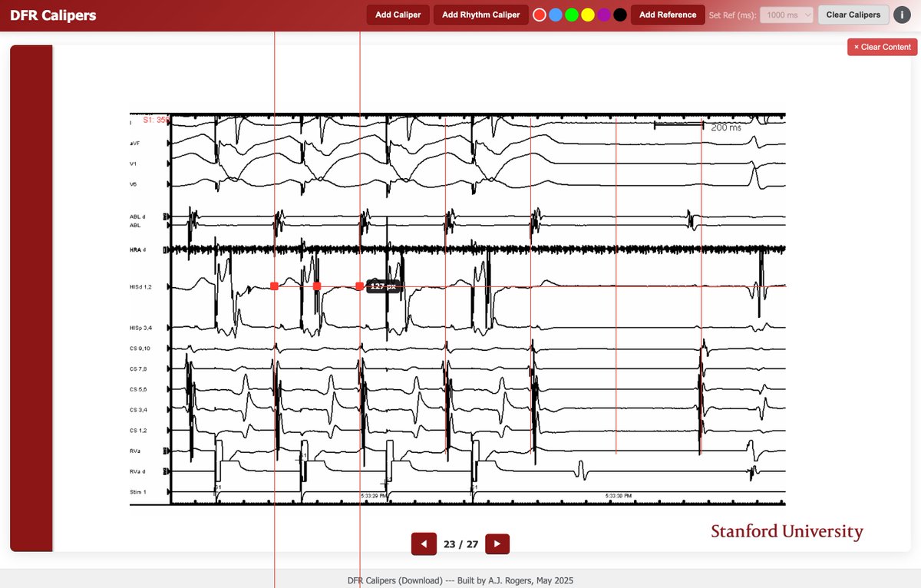Click the CS 5,6 channel label
The height and width of the screenshot is (588, 921).
[x=138, y=389]
